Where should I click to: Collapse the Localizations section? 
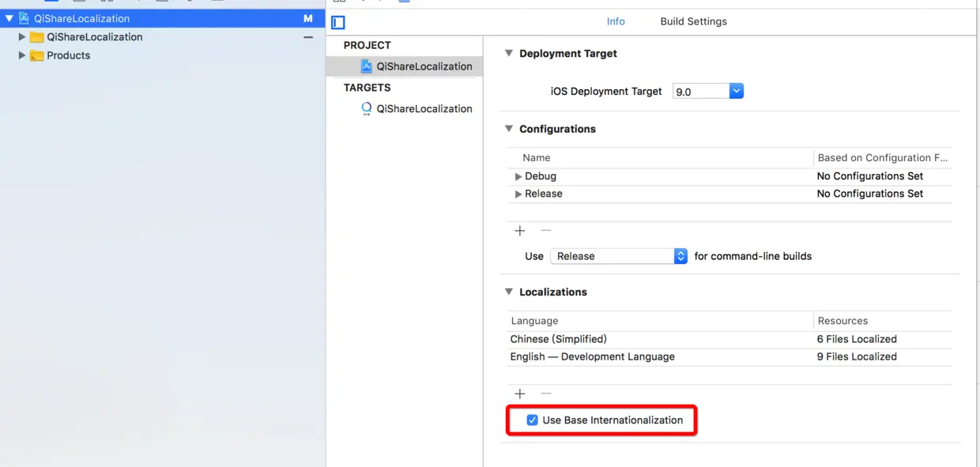[508, 292]
